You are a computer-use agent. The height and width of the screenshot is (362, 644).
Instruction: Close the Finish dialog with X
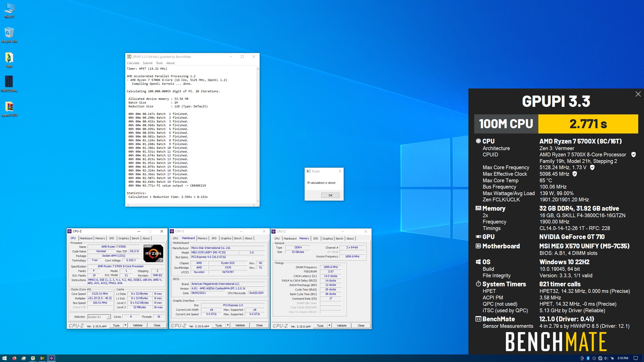click(x=340, y=171)
